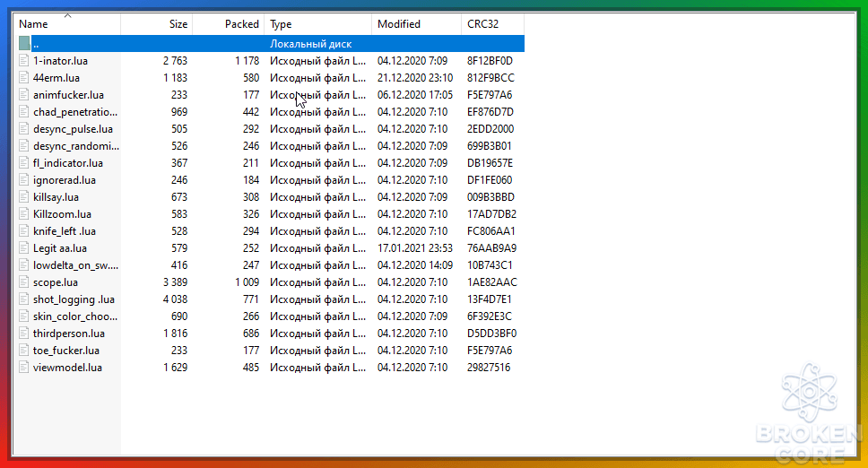This screenshot has width=868, height=468.
Task: Click the 'Локальный диск' type cell
Action: (x=310, y=44)
